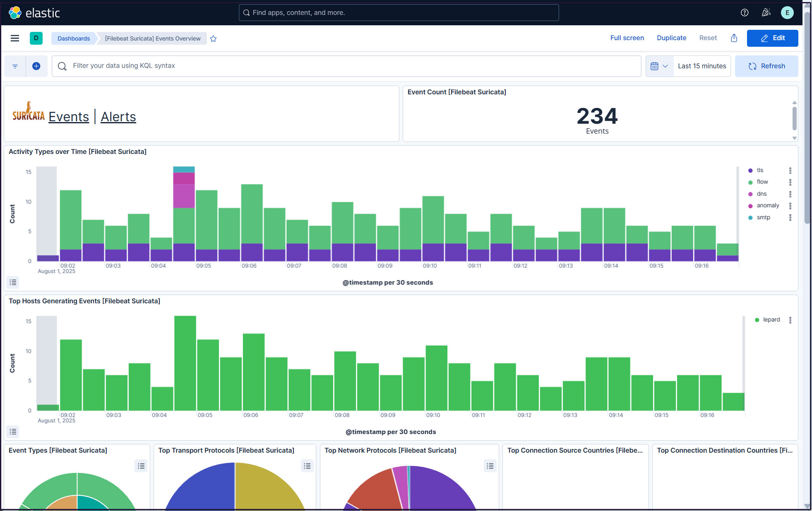The width and height of the screenshot is (812, 511).
Task: Refresh the dashboard data
Action: [x=766, y=66]
